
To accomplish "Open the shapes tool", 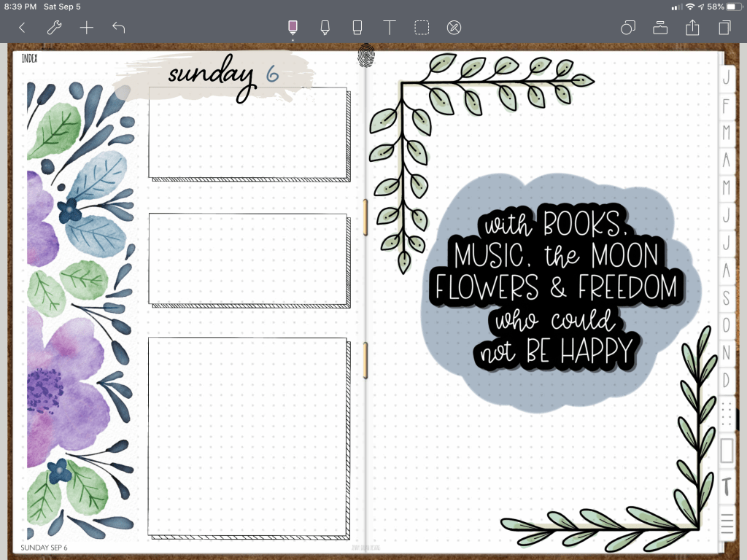I will tap(627, 28).
